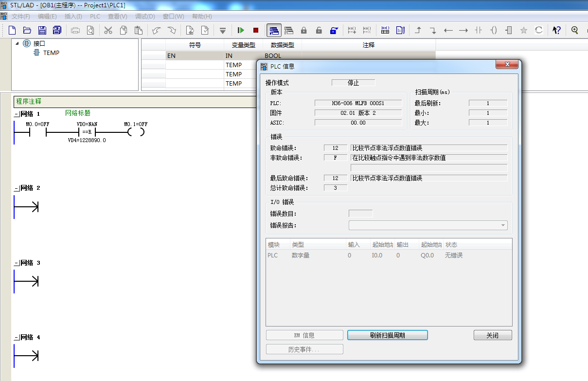Put the PLC in RUN with green play
Screen dimensions: 588x381
click(x=241, y=30)
